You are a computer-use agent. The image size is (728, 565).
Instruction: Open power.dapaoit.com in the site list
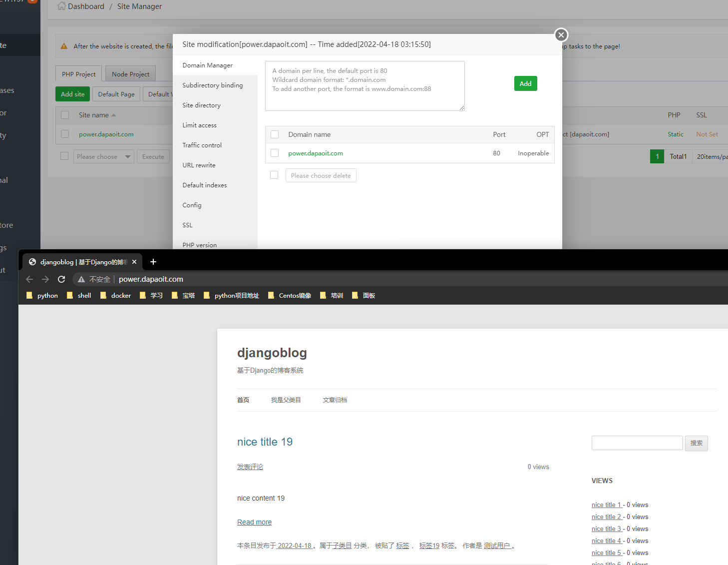(x=106, y=134)
